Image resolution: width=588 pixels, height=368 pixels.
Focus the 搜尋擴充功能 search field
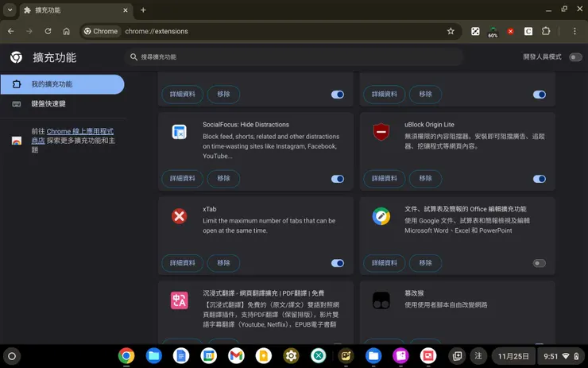pyautogui.click(x=294, y=57)
